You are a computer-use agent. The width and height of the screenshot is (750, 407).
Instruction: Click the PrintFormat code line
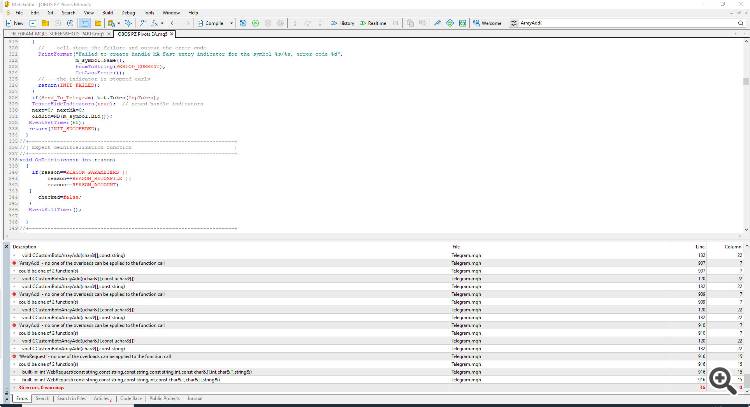pos(190,54)
